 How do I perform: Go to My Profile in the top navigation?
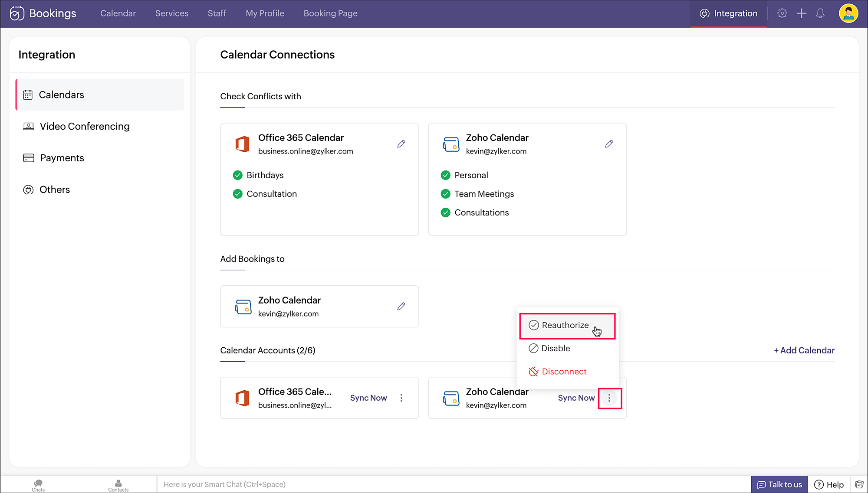[x=265, y=13]
